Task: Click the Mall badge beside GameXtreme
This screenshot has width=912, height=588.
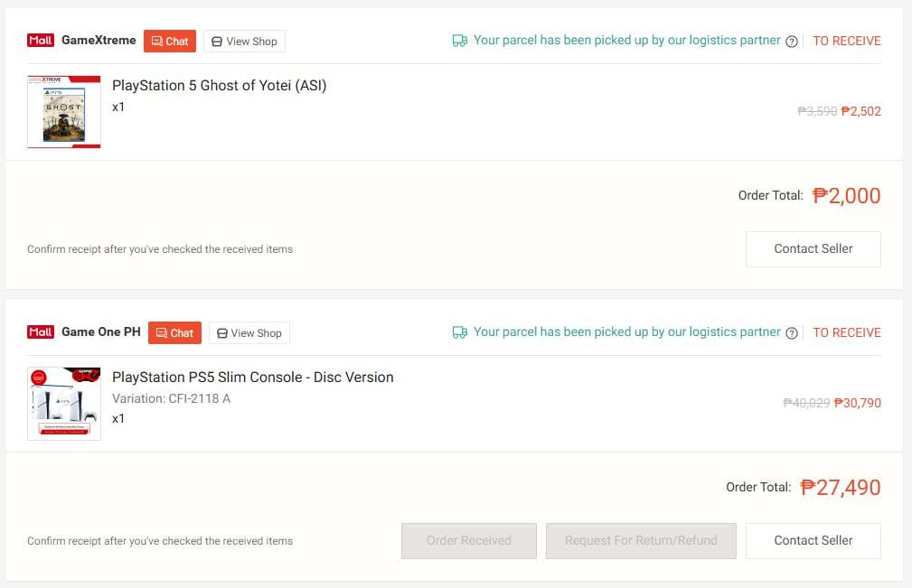Action: click(41, 41)
